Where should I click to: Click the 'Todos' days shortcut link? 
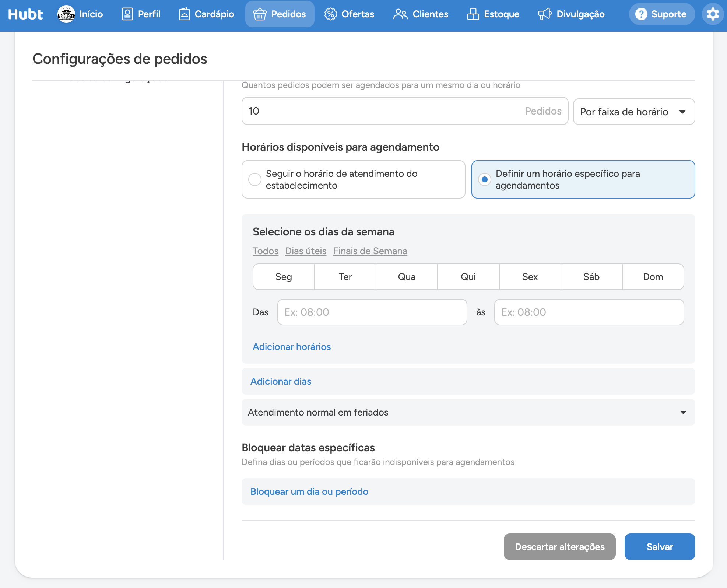tap(266, 251)
